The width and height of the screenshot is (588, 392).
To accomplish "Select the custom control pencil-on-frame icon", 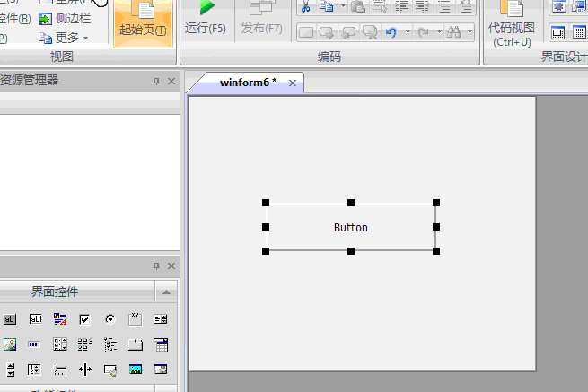I will [110, 370].
